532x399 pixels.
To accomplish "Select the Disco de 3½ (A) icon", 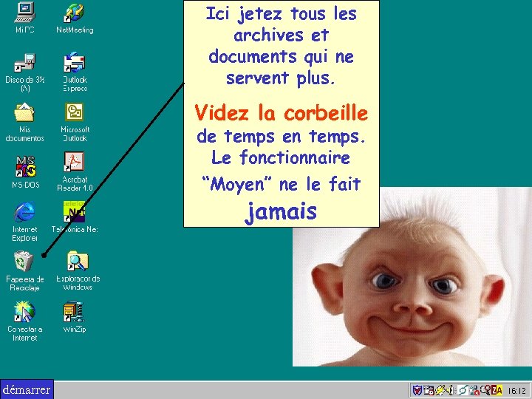I will coord(25,62).
